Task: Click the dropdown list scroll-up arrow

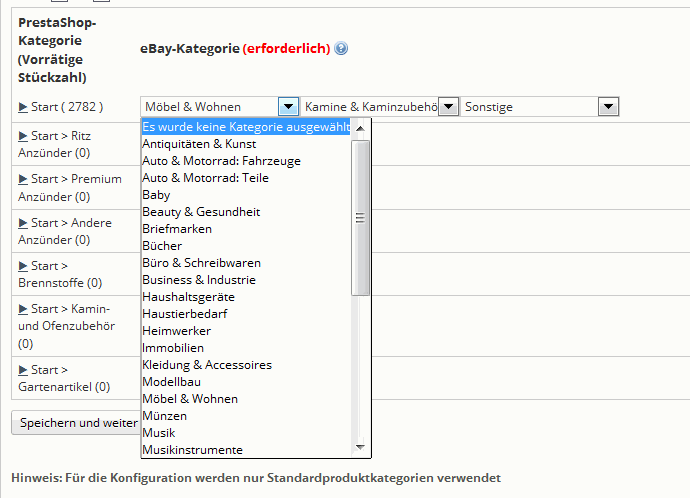Action: 360,128
